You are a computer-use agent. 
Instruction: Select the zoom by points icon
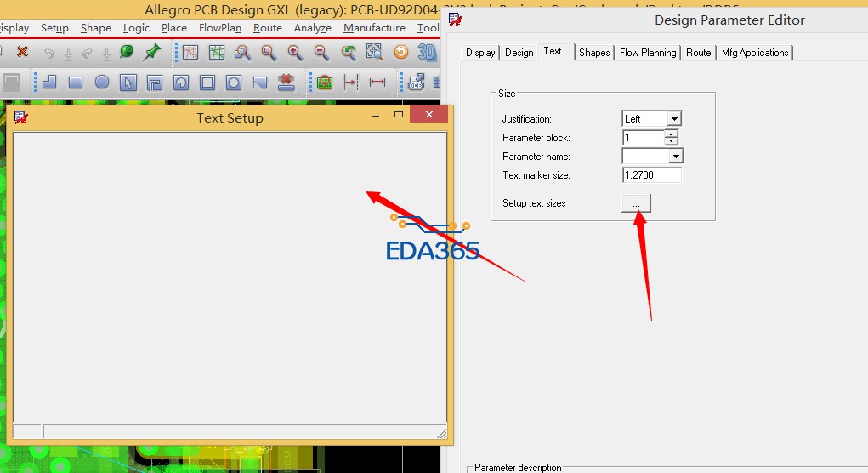[x=242, y=52]
